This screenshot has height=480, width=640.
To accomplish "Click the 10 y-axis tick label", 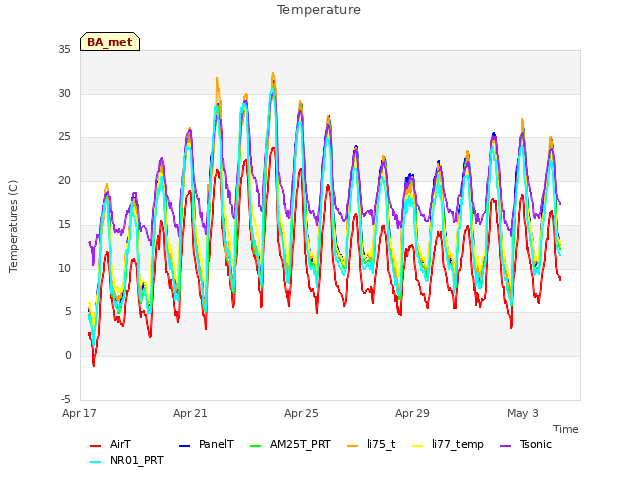I will tap(64, 268).
